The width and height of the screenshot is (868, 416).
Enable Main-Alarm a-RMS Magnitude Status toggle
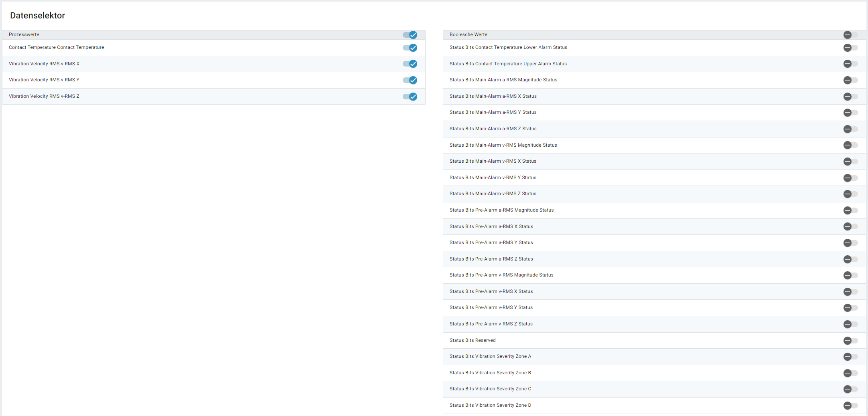(x=850, y=80)
